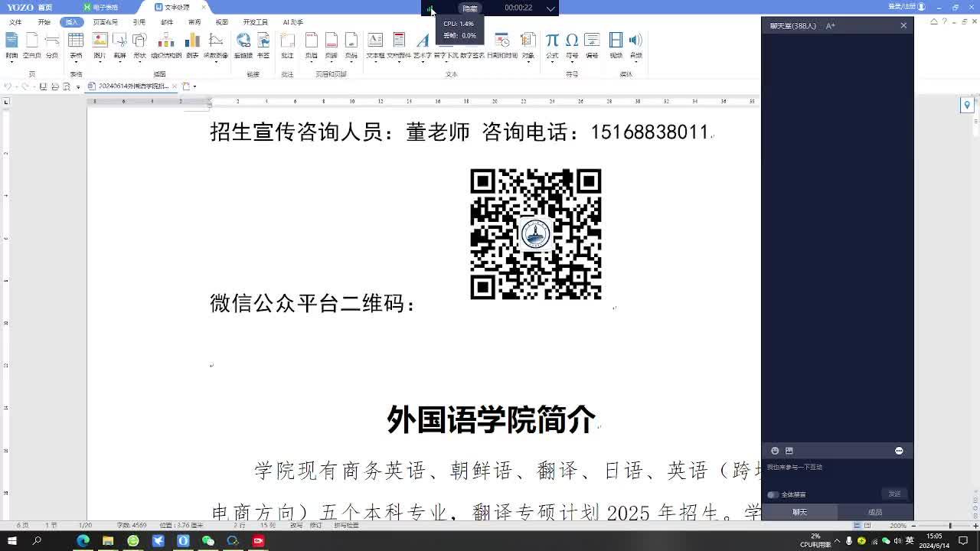Screen dimensions: 980x551
Task: Open WeChat from the Windows taskbar
Action: pos(207,541)
